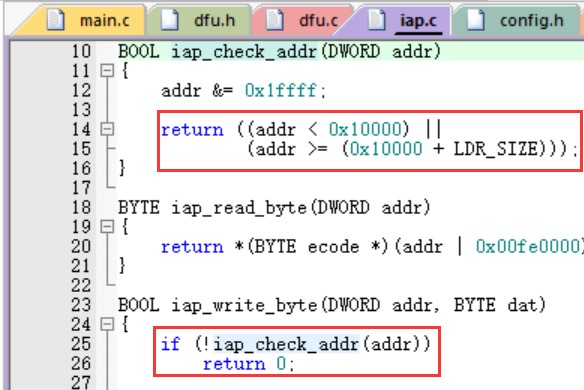Collapse the return statement fold at line 14
This screenshot has height=390, width=584.
(x=107, y=129)
